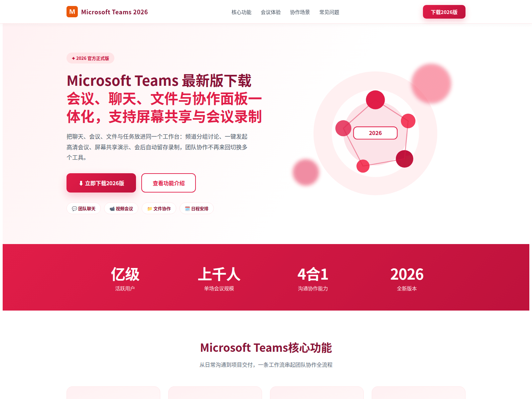
Task: Go to 核心功能 in the navigation
Action: click(241, 12)
